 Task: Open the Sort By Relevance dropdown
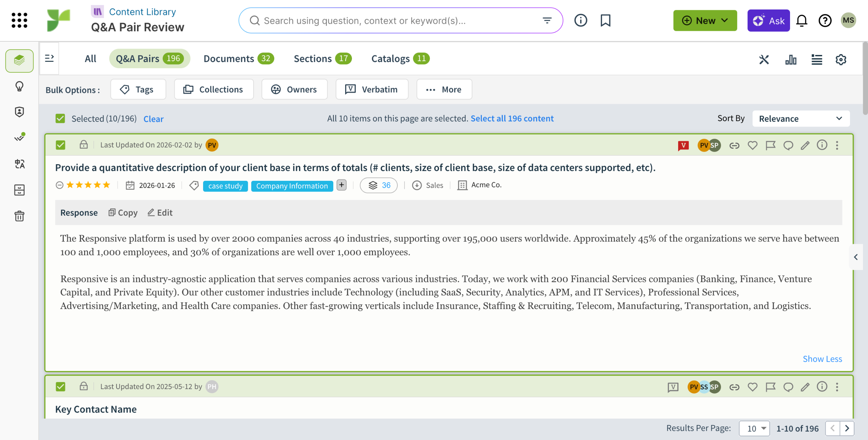click(801, 118)
